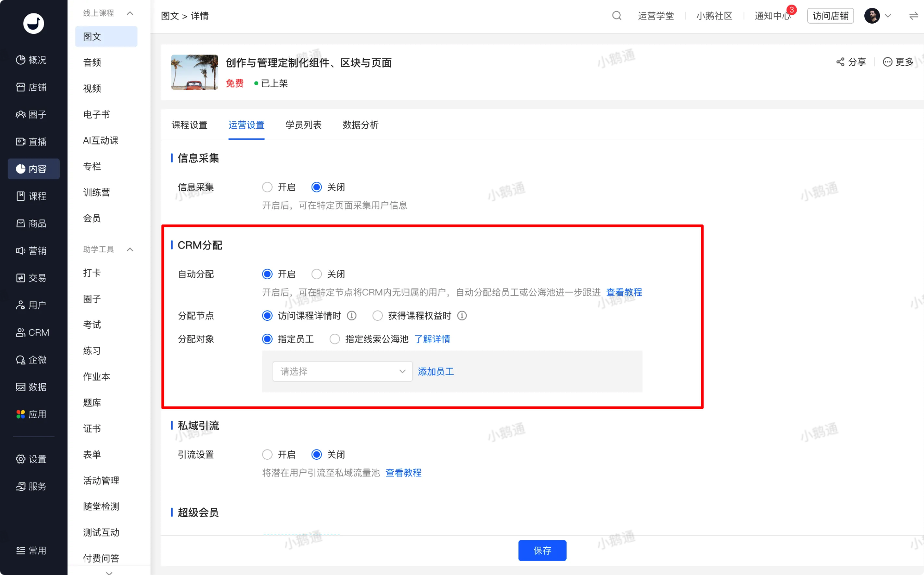
Task: Click the 保存 save button
Action: click(542, 550)
